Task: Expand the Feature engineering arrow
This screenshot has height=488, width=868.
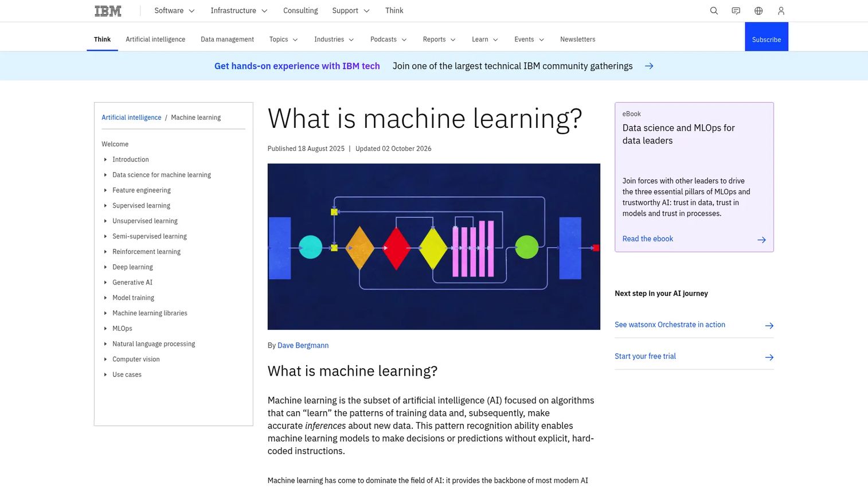Action: tap(105, 190)
